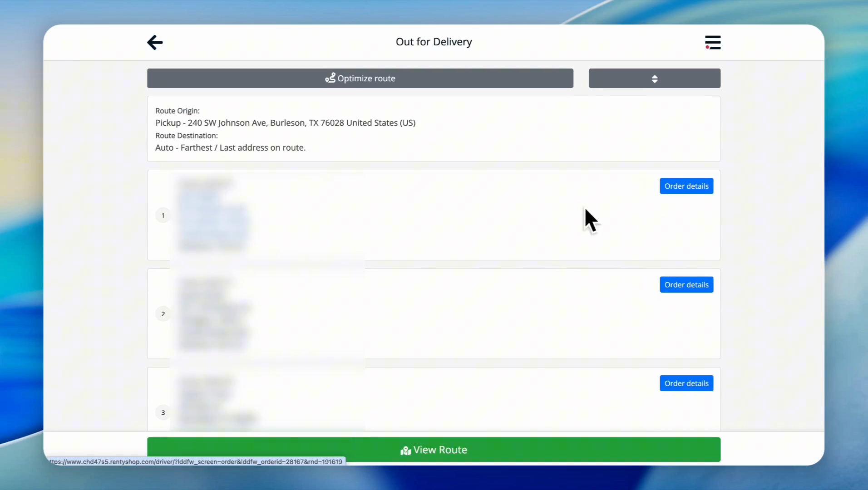Select the stop number 1 badge
868x490 pixels.
pyautogui.click(x=163, y=215)
